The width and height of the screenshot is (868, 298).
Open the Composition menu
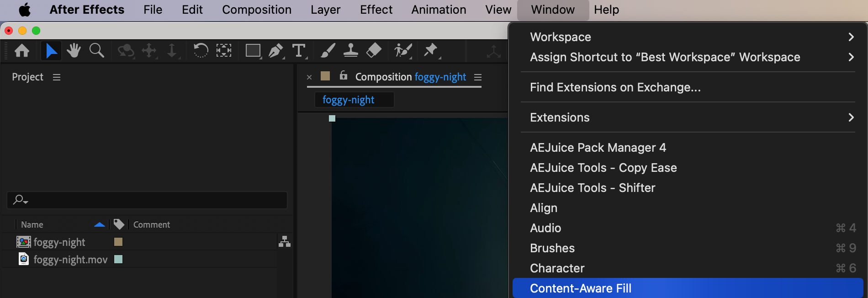(257, 10)
